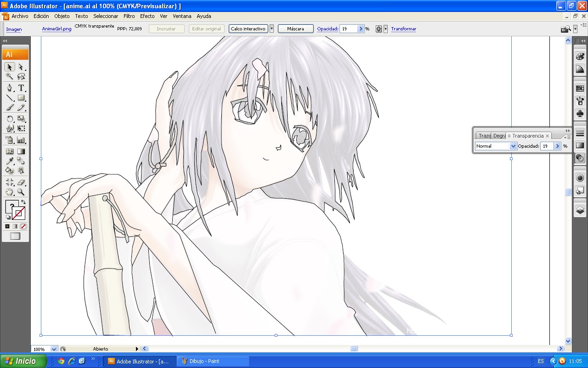
Task: Open the Seleccionar menu
Action: [x=106, y=16]
